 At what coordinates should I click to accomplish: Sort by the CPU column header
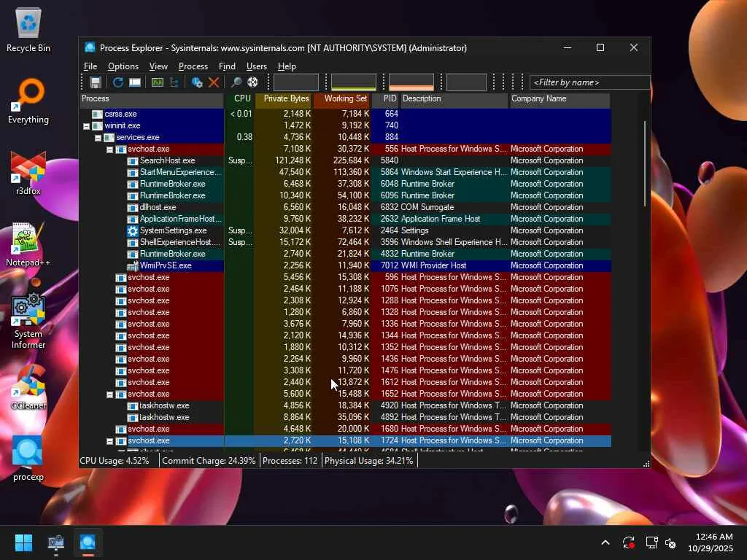[239, 98]
